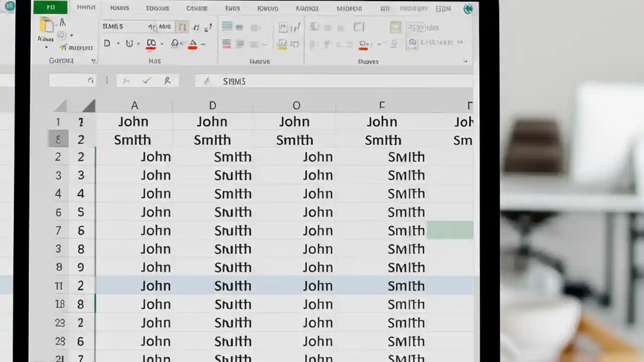
Task: Click the Fill Color bucket icon
Action: pyautogui.click(x=174, y=44)
